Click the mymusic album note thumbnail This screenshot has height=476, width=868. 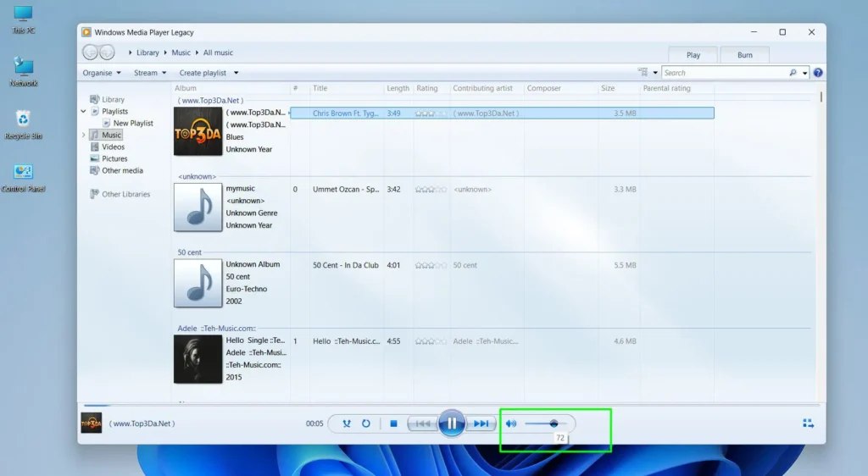point(198,208)
